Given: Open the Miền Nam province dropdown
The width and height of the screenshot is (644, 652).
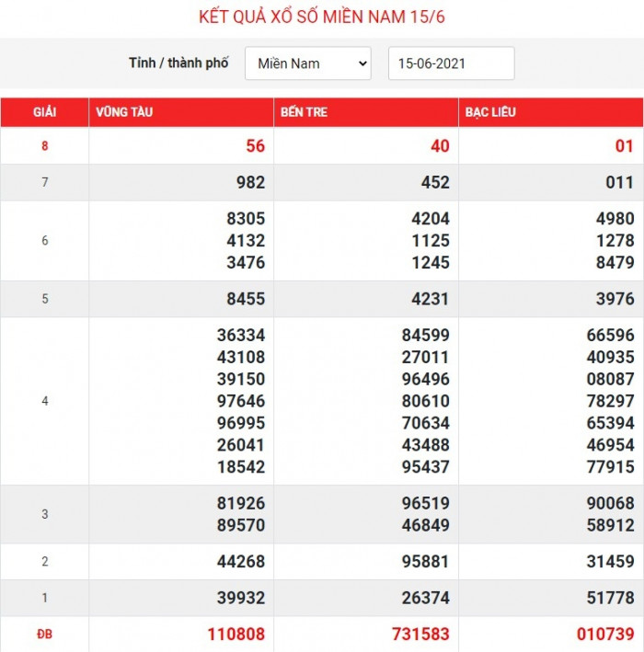Looking at the screenshot, I should tap(307, 63).
